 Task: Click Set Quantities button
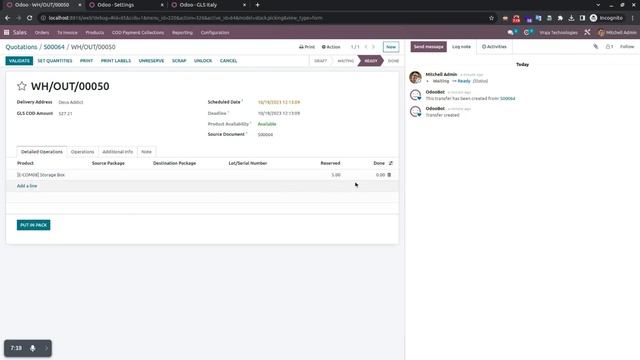[55, 60]
